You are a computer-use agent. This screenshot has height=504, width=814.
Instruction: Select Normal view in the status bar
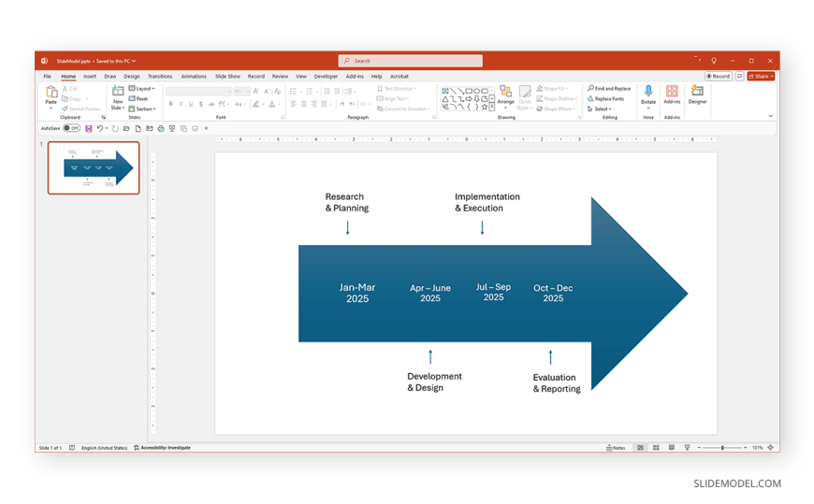[641, 447]
